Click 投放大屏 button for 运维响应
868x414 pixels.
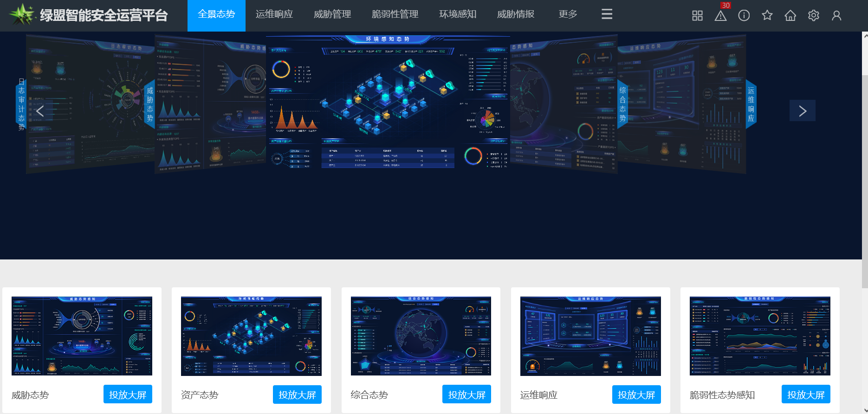coord(636,395)
